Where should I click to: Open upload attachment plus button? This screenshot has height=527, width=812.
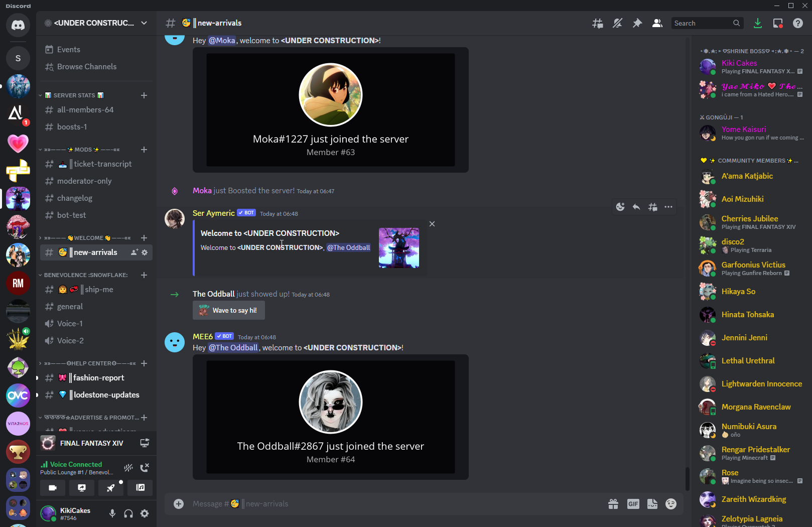click(x=179, y=504)
